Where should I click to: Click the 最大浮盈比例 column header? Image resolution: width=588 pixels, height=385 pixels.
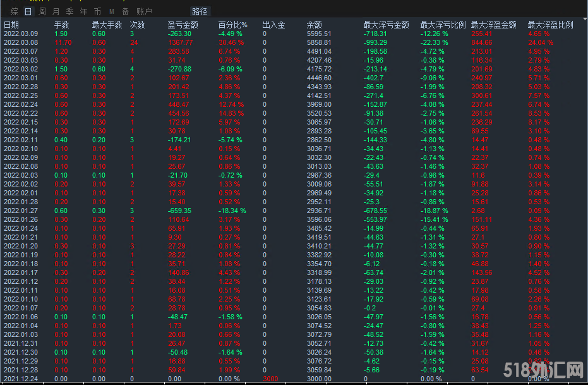(x=550, y=25)
